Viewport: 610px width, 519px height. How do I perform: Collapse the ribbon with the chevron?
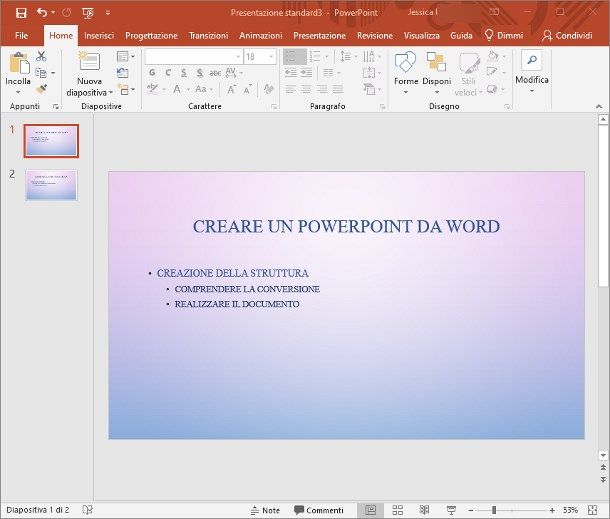click(599, 106)
